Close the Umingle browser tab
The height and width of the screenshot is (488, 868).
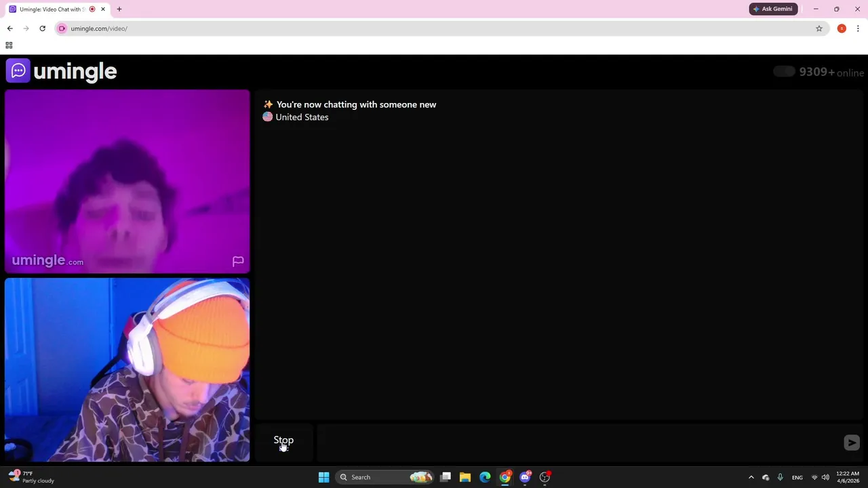[x=103, y=9]
